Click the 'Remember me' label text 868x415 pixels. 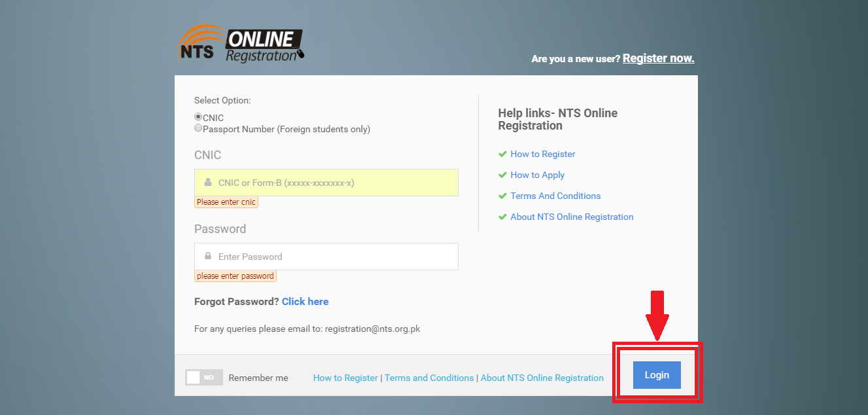pos(258,378)
